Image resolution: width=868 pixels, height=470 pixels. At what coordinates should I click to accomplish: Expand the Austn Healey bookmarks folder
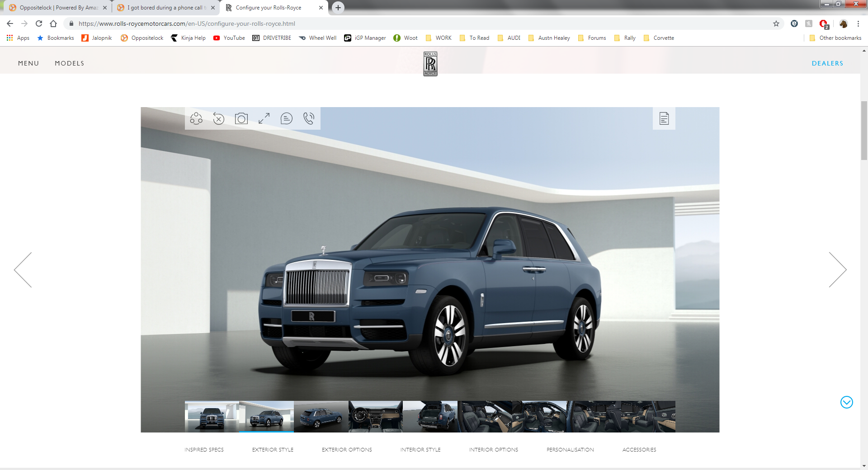click(x=549, y=38)
